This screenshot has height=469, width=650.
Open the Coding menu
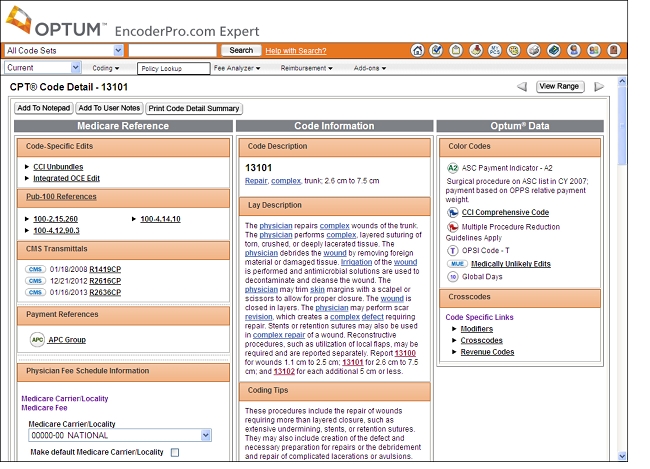click(x=106, y=68)
